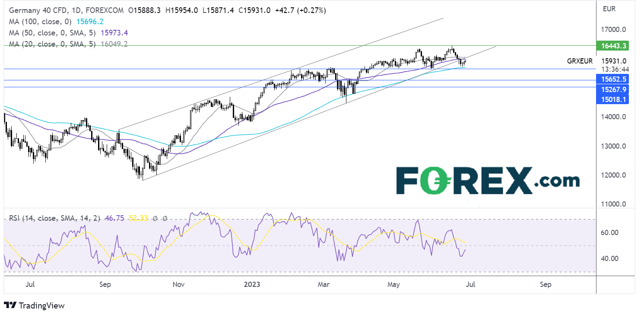This screenshot has height=334, width=644.
Task: Click the RSI 40.00 axis label
Action: 609,258
